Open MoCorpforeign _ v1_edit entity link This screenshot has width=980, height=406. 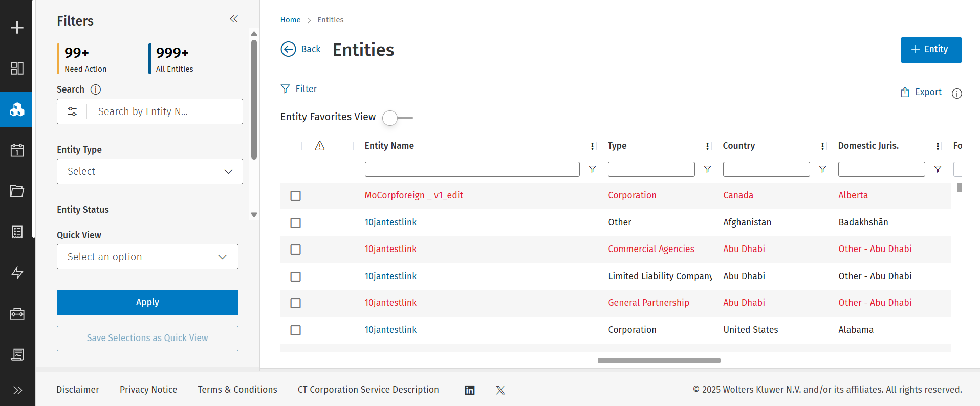click(413, 195)
